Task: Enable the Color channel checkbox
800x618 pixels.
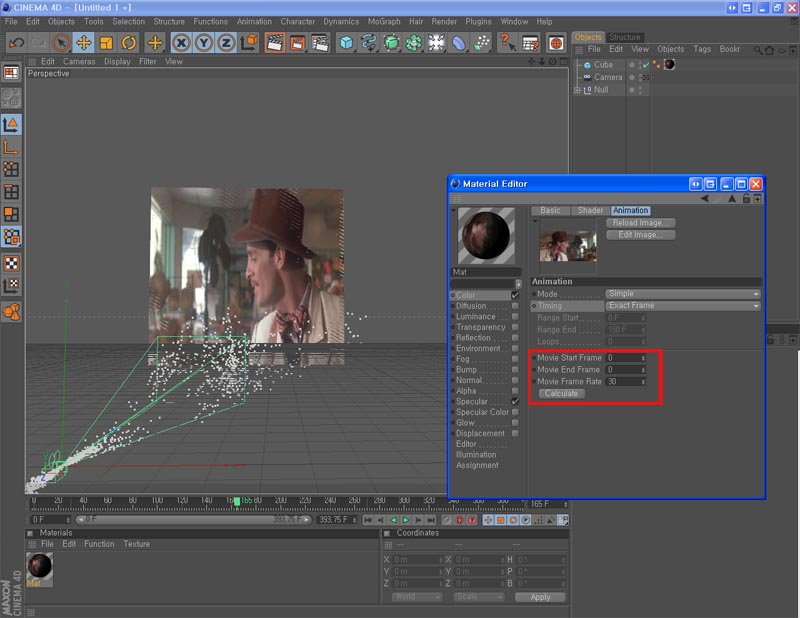Action: pyautogui.click(x=515, y=295)
